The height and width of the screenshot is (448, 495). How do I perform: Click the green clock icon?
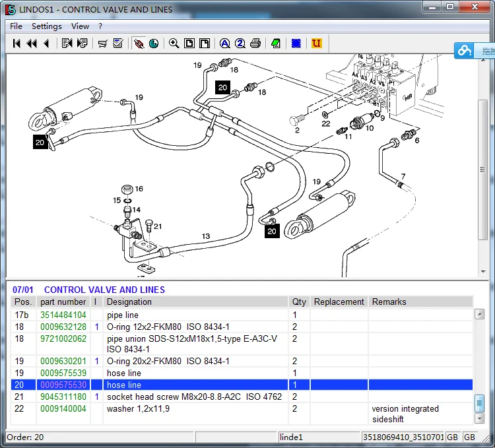click(154, 44)
